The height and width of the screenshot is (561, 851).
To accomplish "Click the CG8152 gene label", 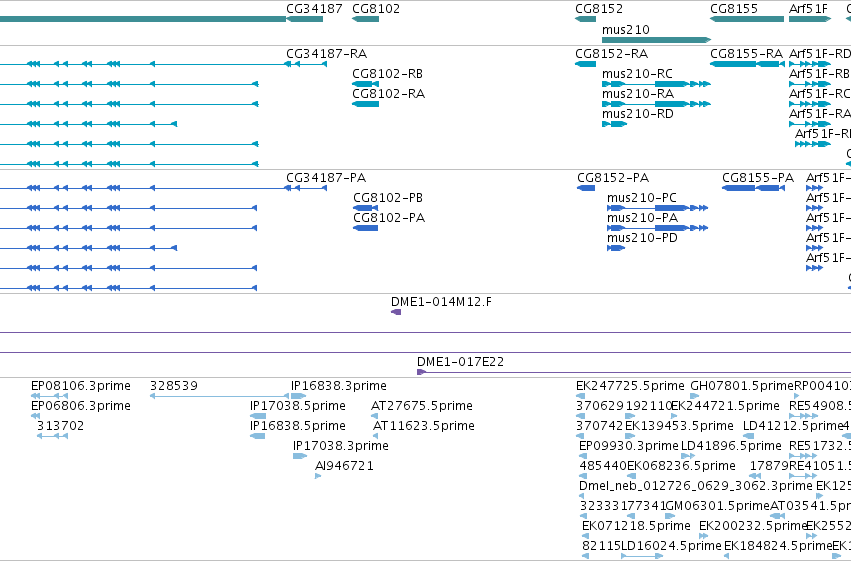I will [x=599, y=9].
